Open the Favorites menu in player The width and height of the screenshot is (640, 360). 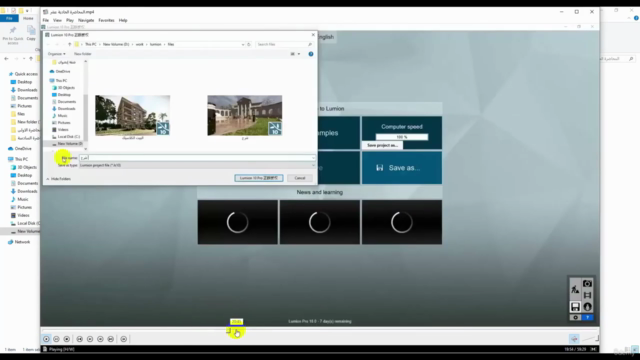(106, 20)
